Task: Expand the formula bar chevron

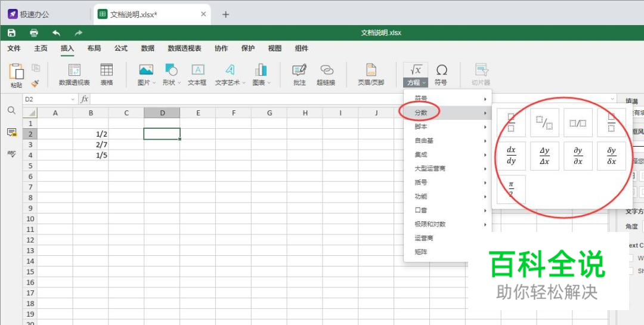Action: [612, 99]
